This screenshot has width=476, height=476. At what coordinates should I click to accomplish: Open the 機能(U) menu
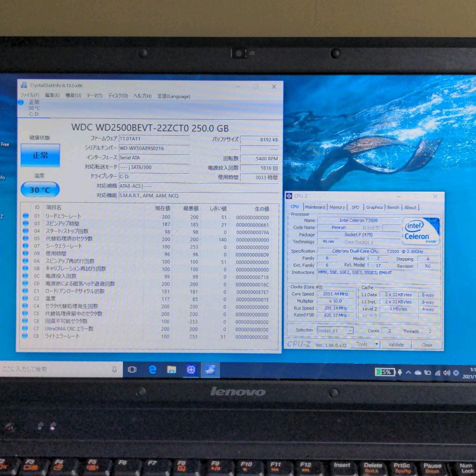(73, 95)
